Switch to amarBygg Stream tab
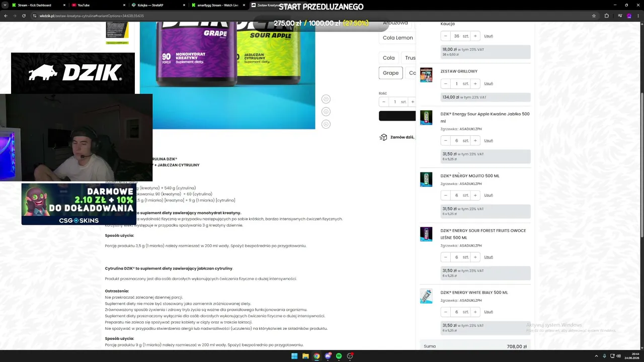 pyautogui.click(x=218, y=5)
